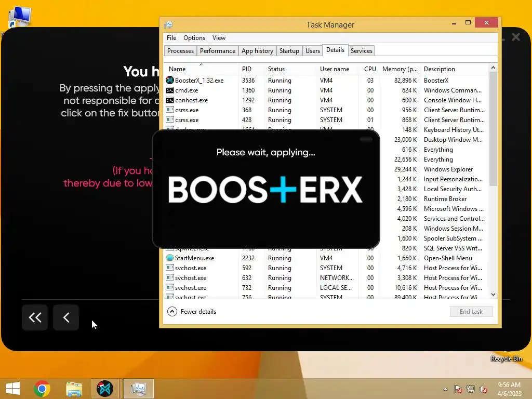
Task: Launch Google Chrome from the taskbar
Action: click(x=42, y=389)
